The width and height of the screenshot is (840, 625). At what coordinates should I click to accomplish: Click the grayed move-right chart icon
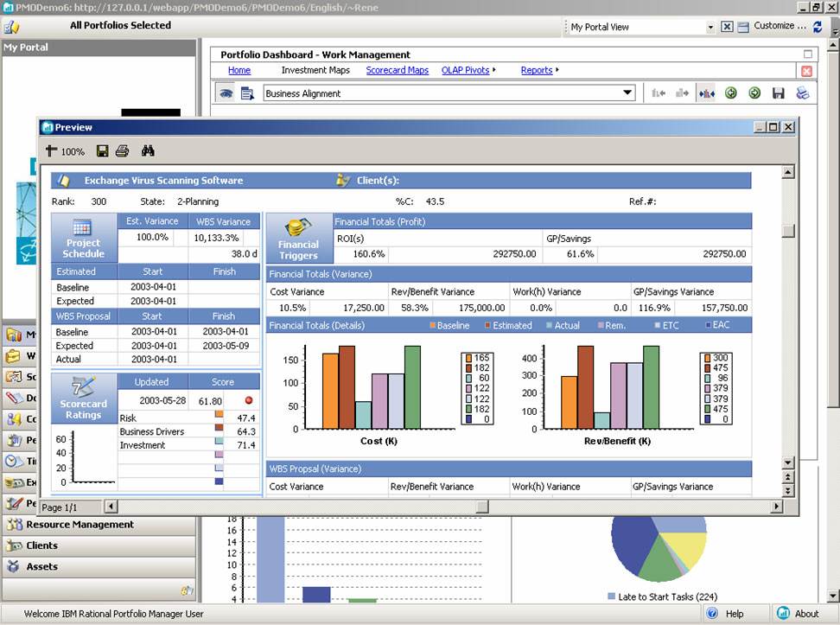click(682, 93)
